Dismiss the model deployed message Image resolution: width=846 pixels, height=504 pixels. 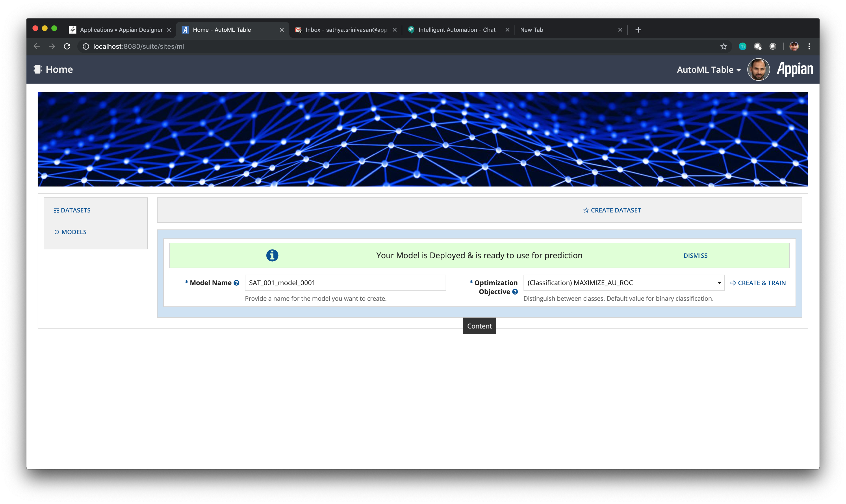(x=695, y=255)
